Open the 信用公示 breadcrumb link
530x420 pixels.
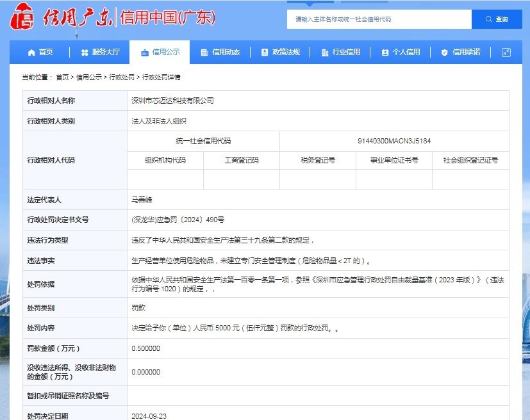[88, 77]
